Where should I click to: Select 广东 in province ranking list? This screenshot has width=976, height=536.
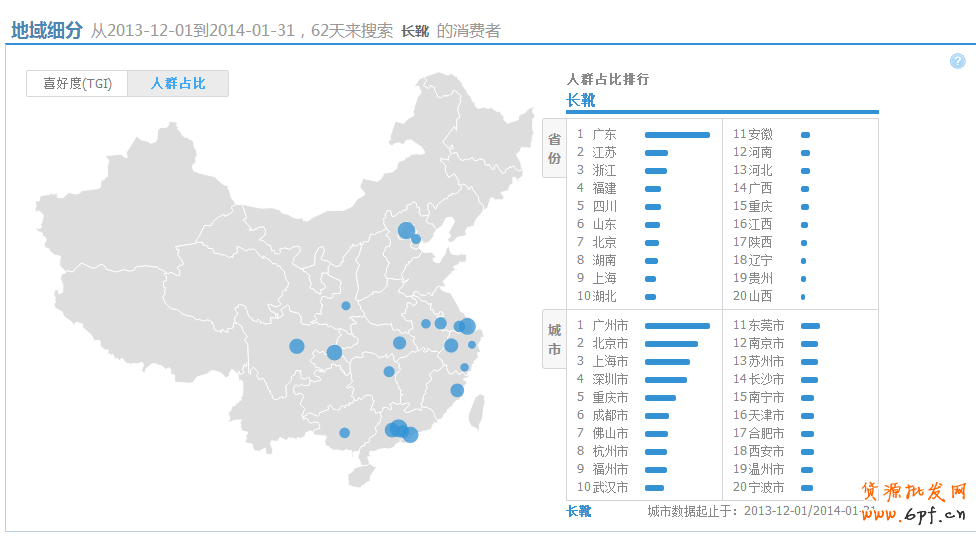point(604,134)
